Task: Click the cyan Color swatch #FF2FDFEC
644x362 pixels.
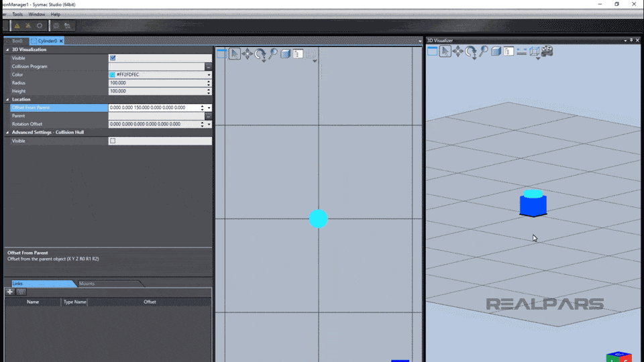Action: 112,74
